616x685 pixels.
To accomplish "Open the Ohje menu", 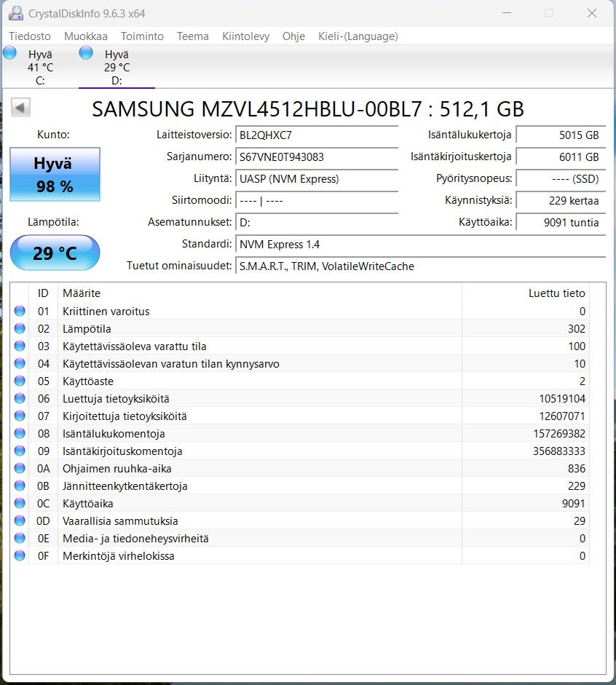I will pos(293,36).
